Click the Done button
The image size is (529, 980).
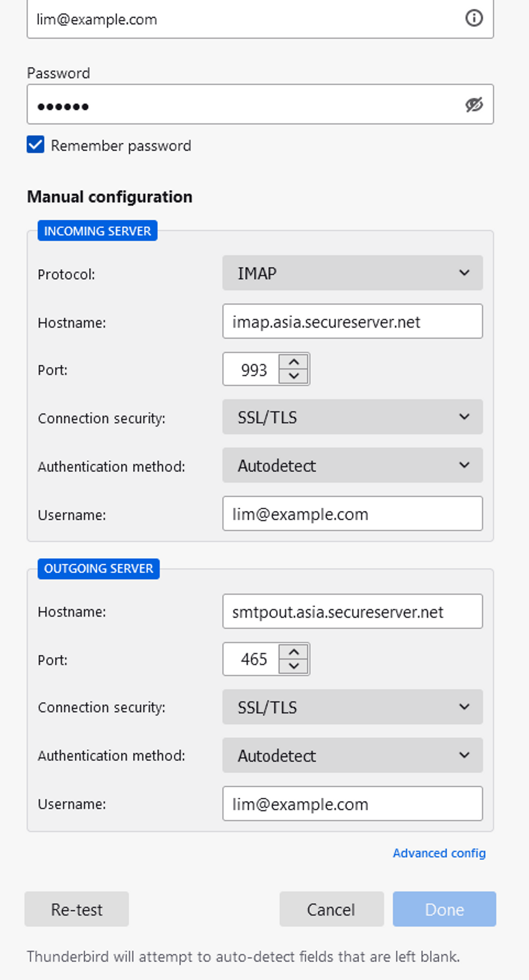[444, 910]
